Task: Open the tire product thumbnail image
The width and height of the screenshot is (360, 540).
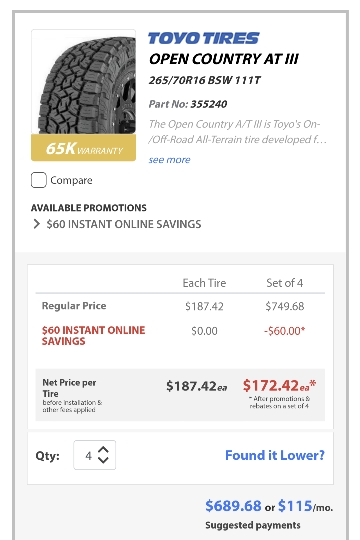Action: pyautogui.click(x=83, y=82)
